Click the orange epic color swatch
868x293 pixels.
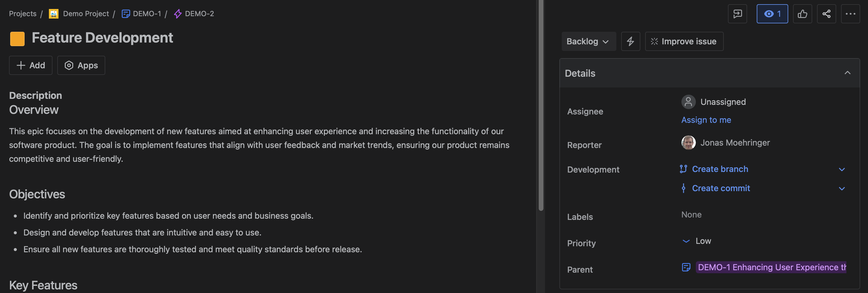tap(17, 38)
